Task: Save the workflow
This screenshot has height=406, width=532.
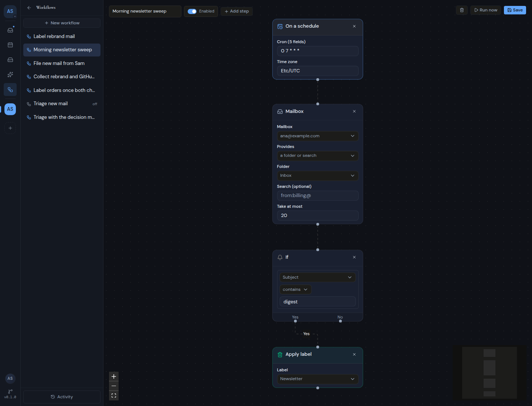Action: (515, 10)
